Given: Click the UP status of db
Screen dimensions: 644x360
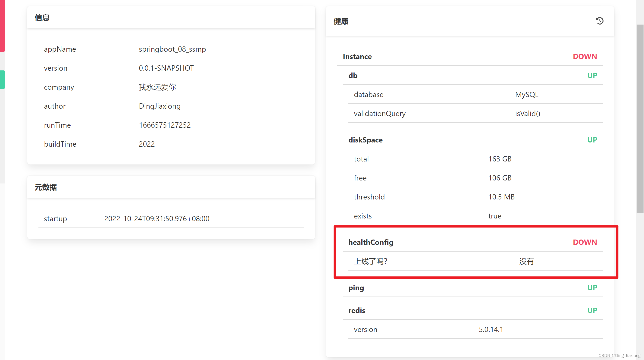Looking at the screenshot, I should pyautogui.click(x=592, y=76).
